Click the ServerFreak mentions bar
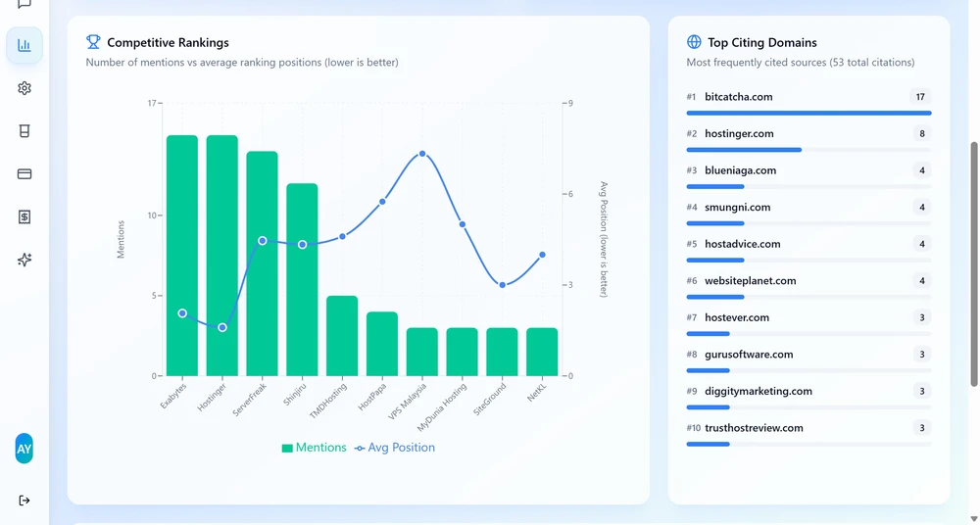This screenshot has height=525, width=980. click(262, 263)
